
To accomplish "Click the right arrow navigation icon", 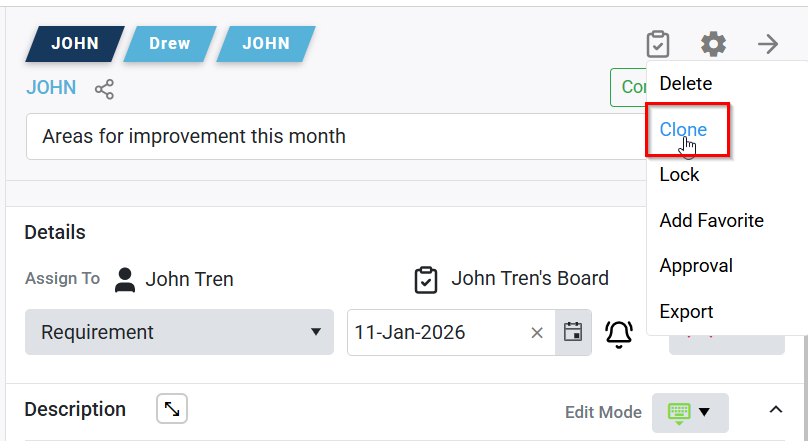I will [x=768, y=44].
